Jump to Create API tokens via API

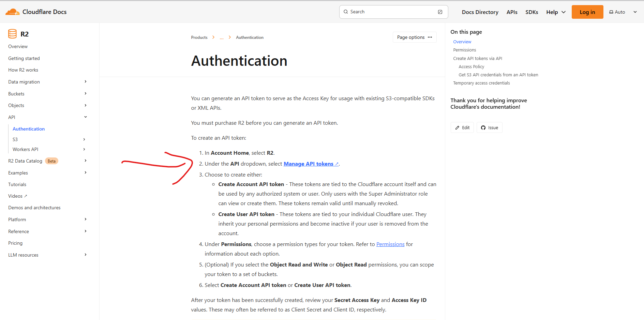(x=478, y=59)
